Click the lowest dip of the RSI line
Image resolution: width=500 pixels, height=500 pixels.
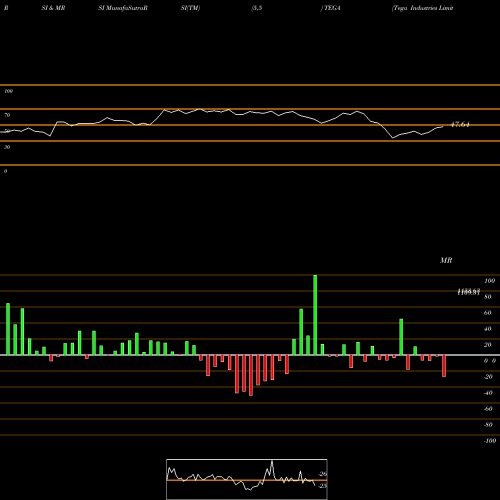pyautogui.click(x=393, y=137)
